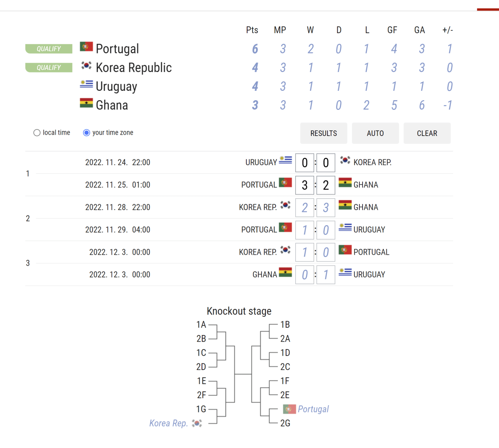This screenshot has width=499, height=448.
Task: Click the QUALIFY badge next to Korea Republic
Action: click(x=49, y=67)
